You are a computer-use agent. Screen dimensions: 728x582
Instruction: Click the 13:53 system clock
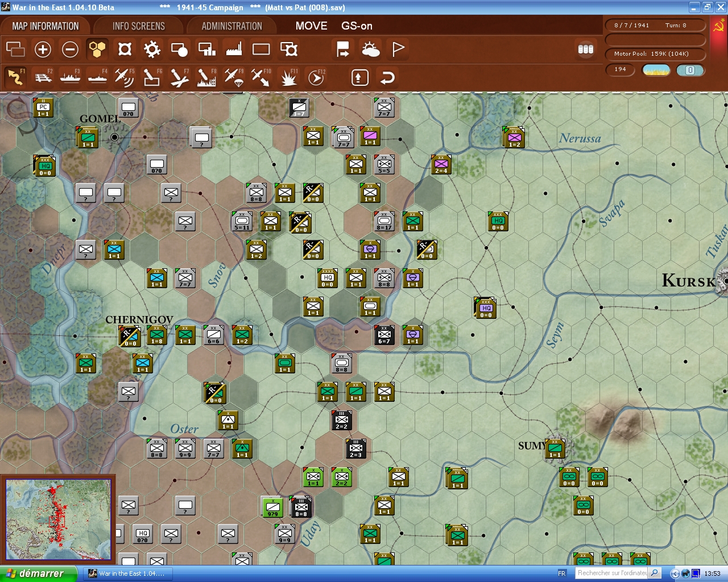click(712, 573)
